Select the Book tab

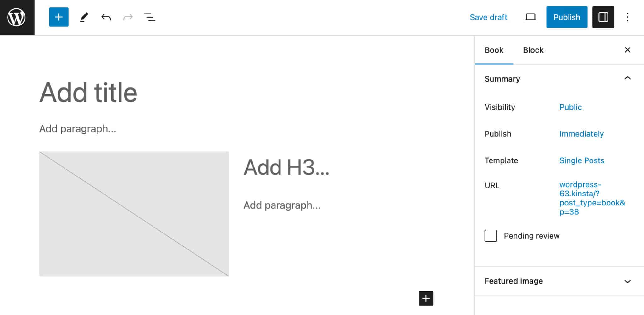coord(494,50)
